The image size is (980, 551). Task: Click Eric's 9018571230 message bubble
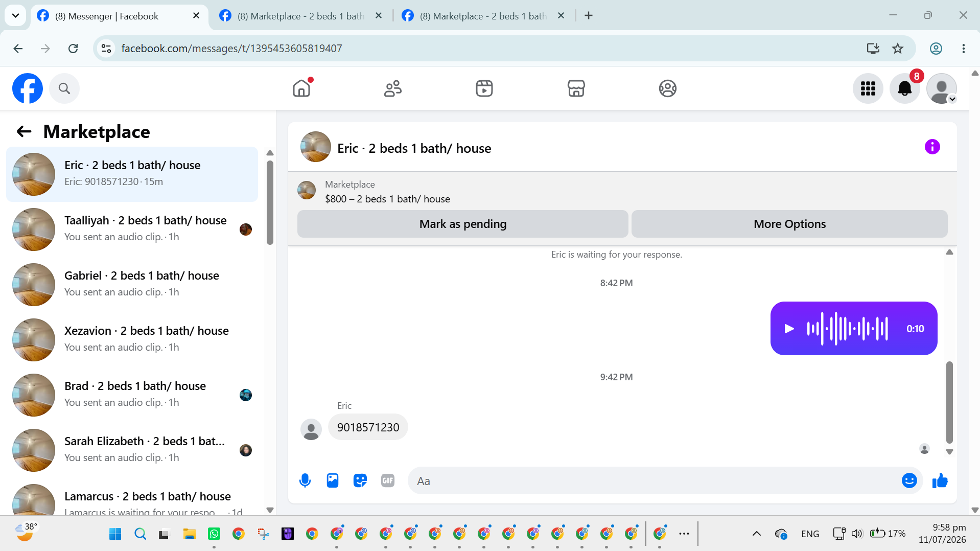click(x=368, y=427)
